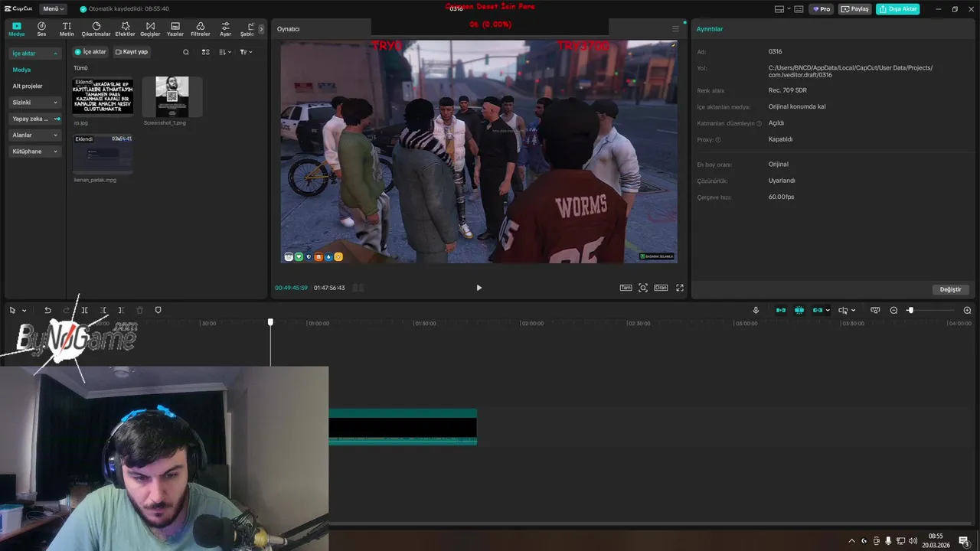
Task: Toggle main track magnet
Action: tap(781, 310)
